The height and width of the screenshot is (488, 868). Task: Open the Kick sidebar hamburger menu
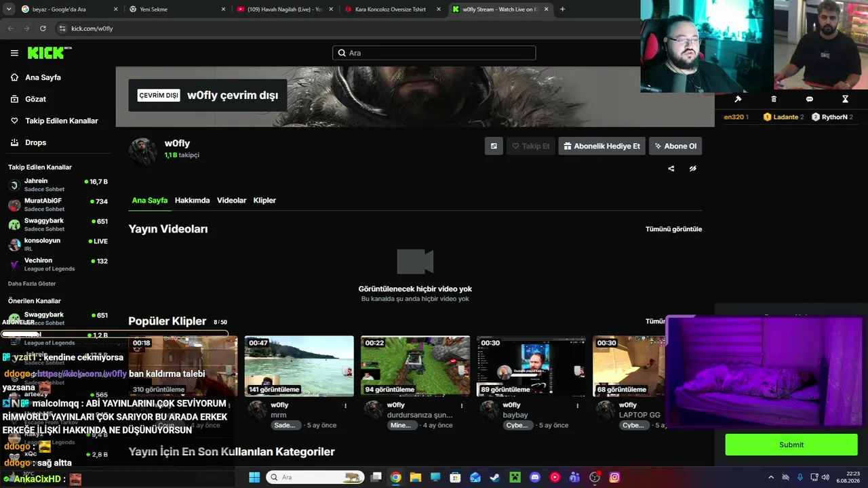(14, 53)
